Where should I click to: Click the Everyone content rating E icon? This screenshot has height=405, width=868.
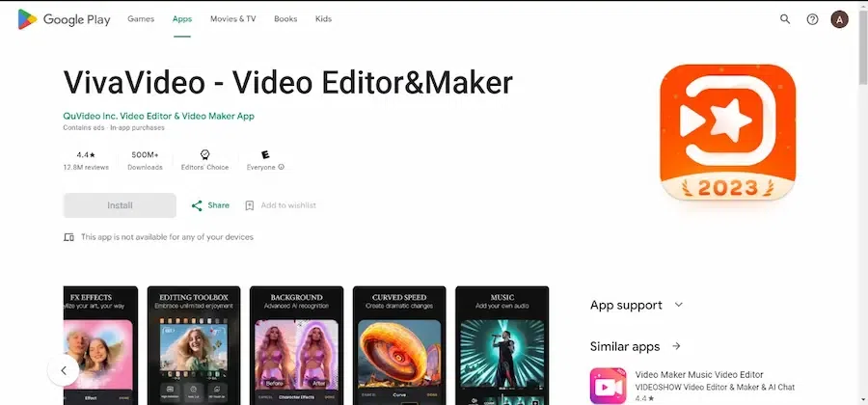click(x=265, y=155)
